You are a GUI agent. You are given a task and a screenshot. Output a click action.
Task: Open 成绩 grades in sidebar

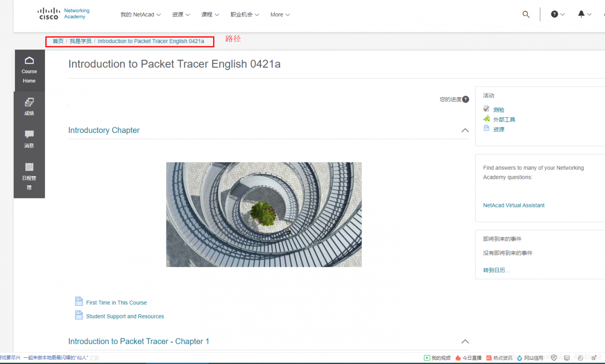coord(29,107)
